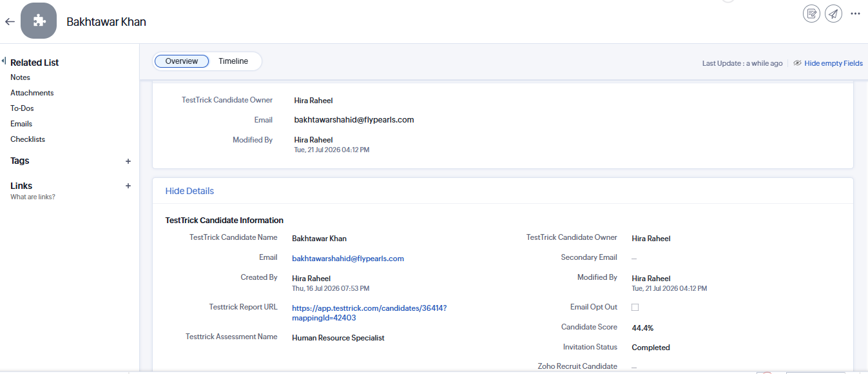868x374 pixels.
Task: Click the Tags heading
Action: [19, 161]
